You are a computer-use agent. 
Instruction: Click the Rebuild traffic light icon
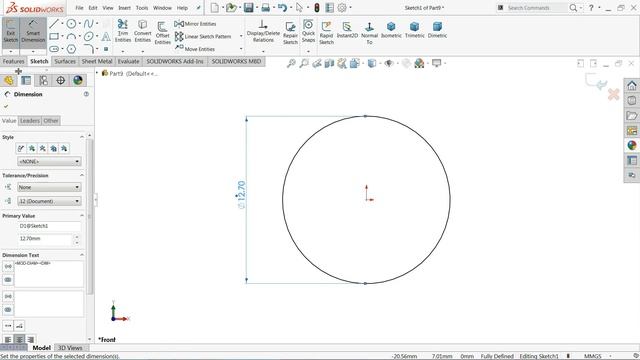click(317, 7)
